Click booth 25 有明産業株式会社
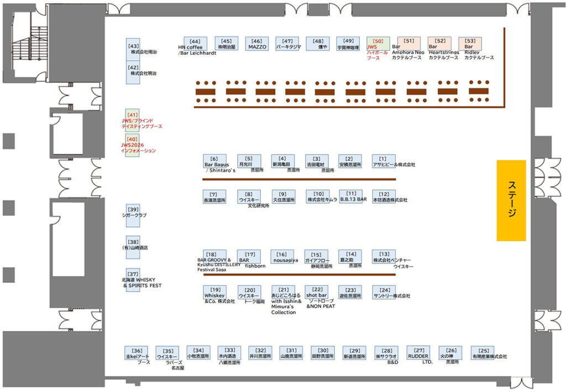The image size is (566, 392). click(483, 353)
